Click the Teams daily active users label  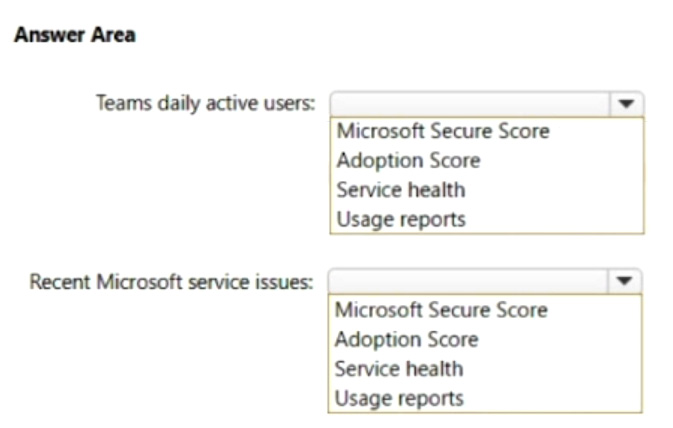tap(205, 103)
